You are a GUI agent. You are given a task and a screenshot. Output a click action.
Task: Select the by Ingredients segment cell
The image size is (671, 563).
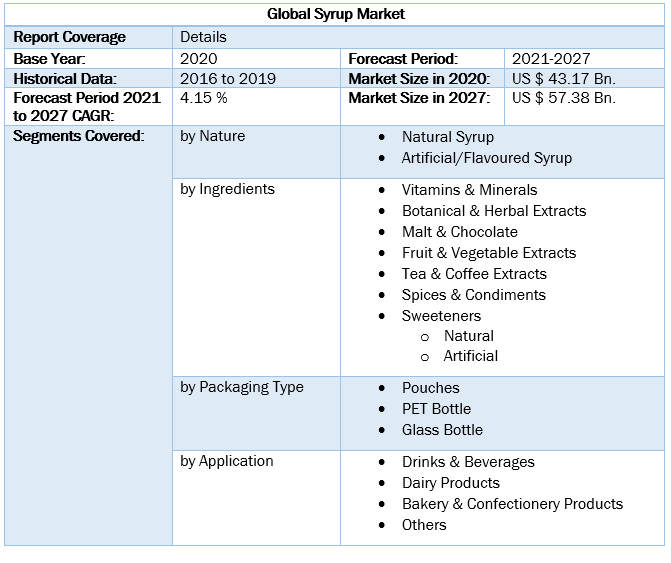(x=227, y=188)
